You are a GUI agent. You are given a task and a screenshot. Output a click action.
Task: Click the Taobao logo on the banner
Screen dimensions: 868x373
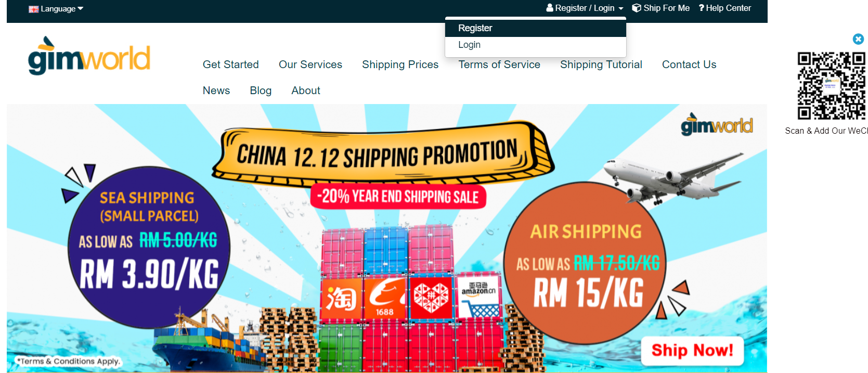[341, 298]
